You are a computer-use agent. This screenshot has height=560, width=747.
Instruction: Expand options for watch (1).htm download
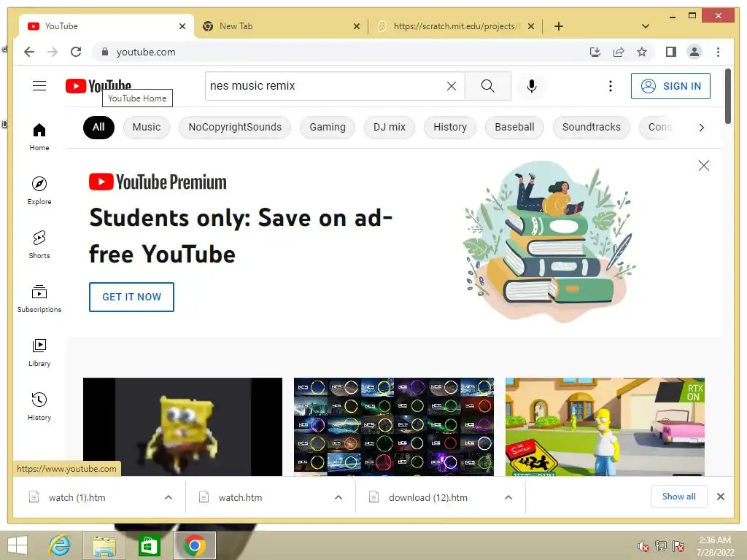tap(169, 497)
